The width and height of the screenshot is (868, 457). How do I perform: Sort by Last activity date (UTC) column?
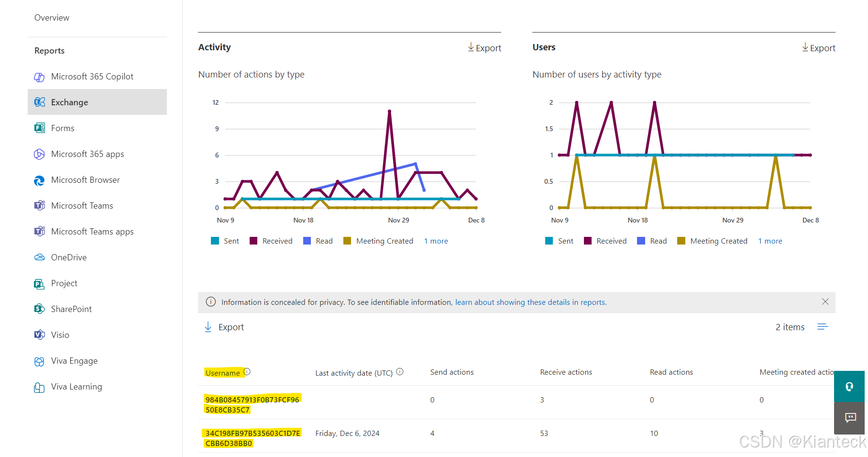tap(354, 373)
